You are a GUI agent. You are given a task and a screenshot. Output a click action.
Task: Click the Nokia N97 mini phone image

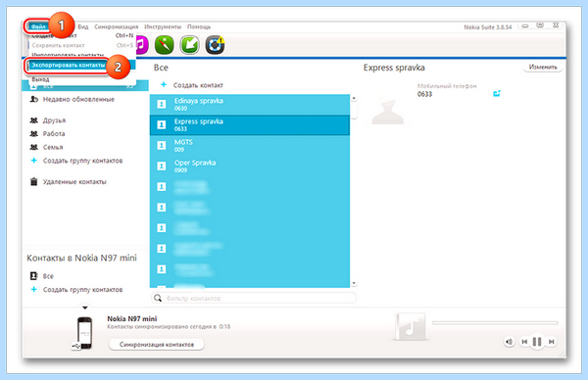[x=84, y=333]
